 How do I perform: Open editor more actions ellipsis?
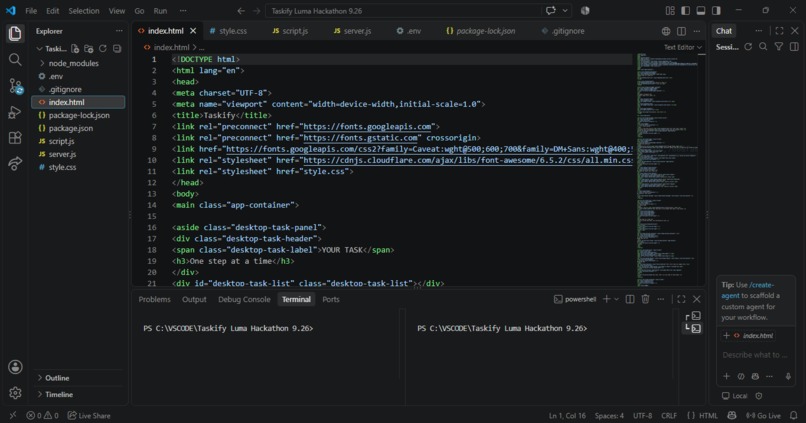pos(697,31)
